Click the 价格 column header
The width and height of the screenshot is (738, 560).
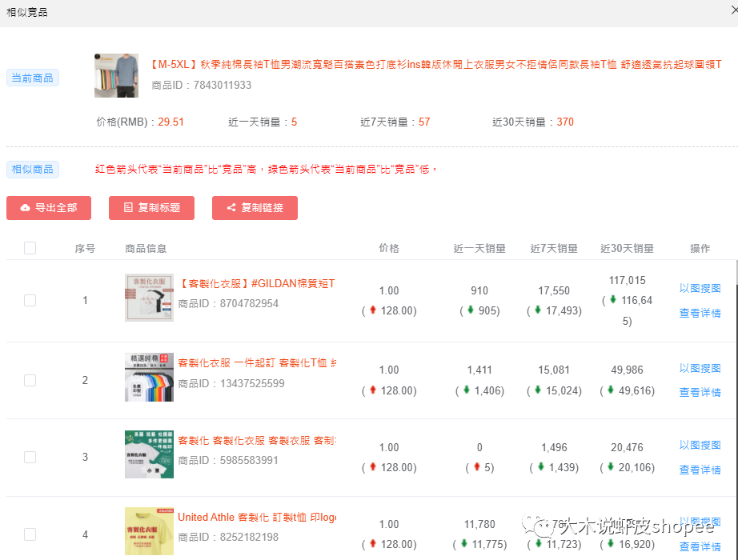[x=389, y=248]
